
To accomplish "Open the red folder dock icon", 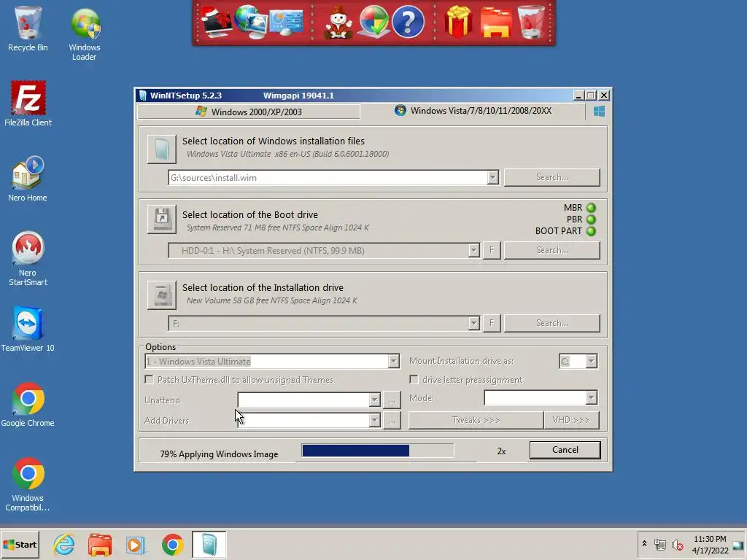I will tap(495, 22).
